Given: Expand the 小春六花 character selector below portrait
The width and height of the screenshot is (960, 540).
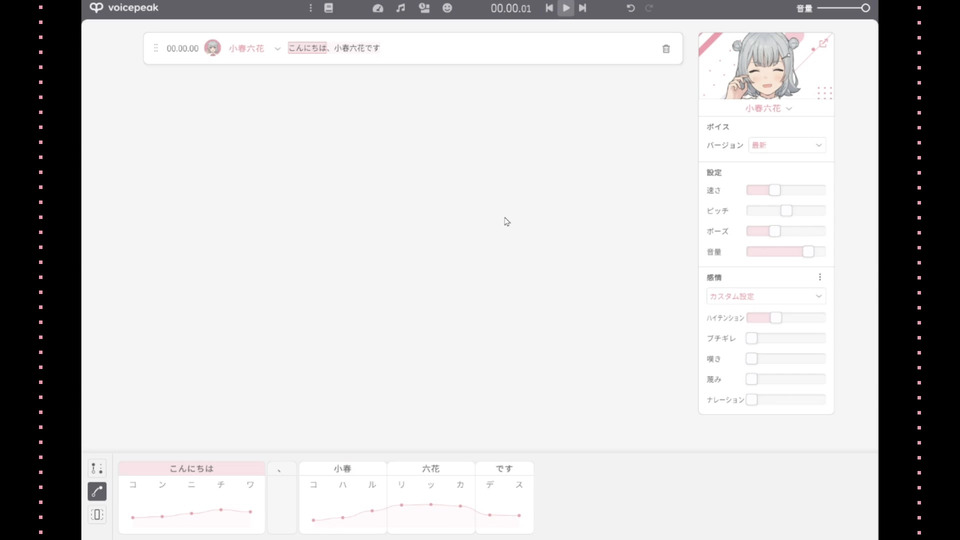Looking at the screenshot, I should (768, 108).
